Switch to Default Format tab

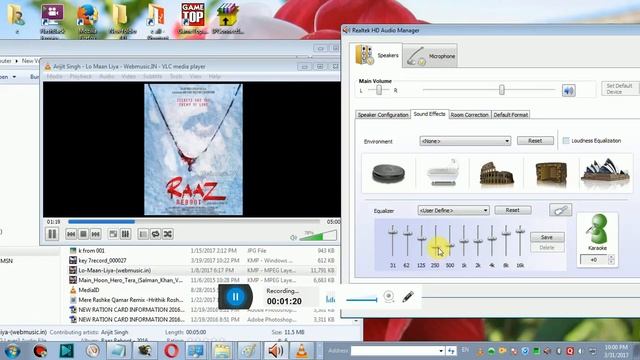point(511,115)
